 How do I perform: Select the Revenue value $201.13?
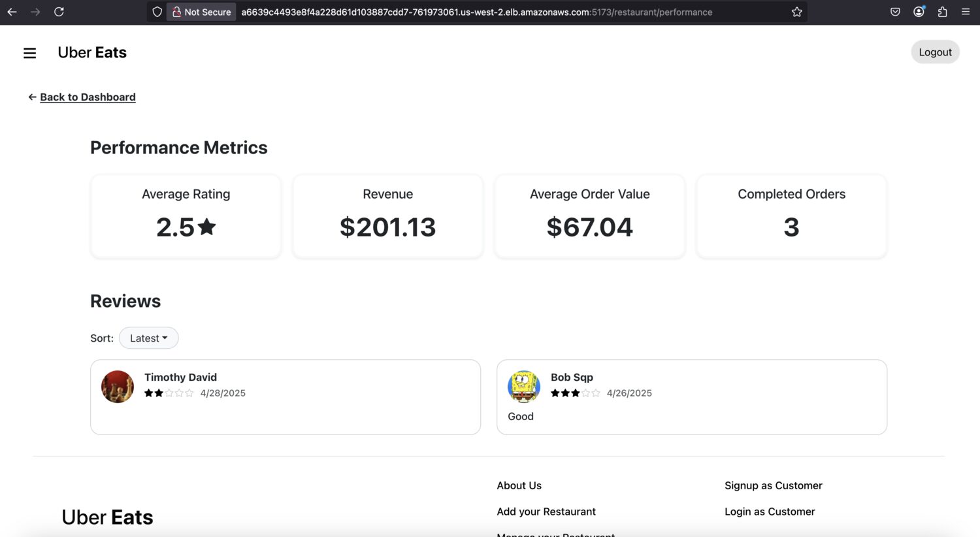388,227
